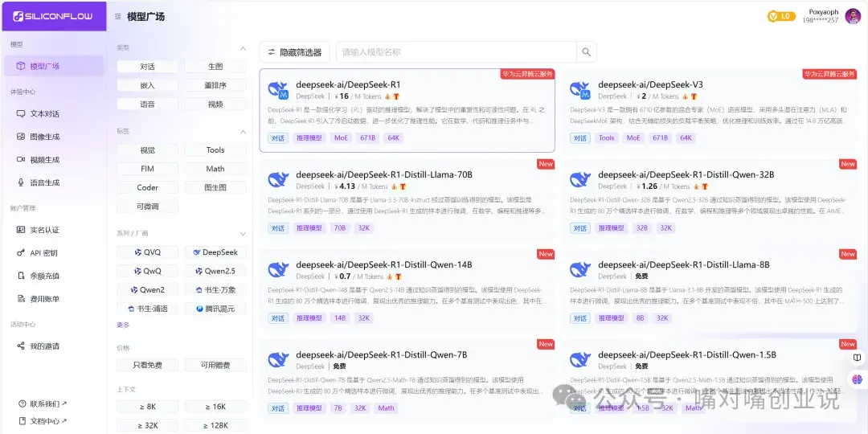Toggle the Tools tag filter
This screenshot has height=434, width=868.
(215, 150)
